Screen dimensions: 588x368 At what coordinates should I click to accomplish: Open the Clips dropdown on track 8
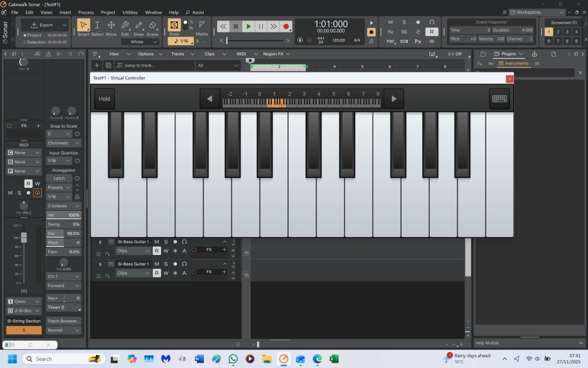click(133, 251)
